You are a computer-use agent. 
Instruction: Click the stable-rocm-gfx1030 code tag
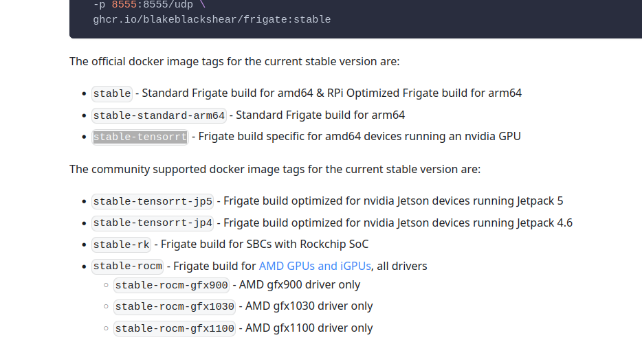tap(175, 307)
